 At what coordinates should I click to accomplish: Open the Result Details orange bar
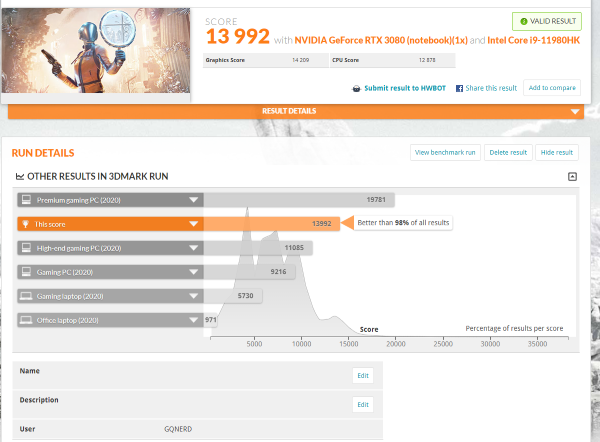(x=296, y=111)
